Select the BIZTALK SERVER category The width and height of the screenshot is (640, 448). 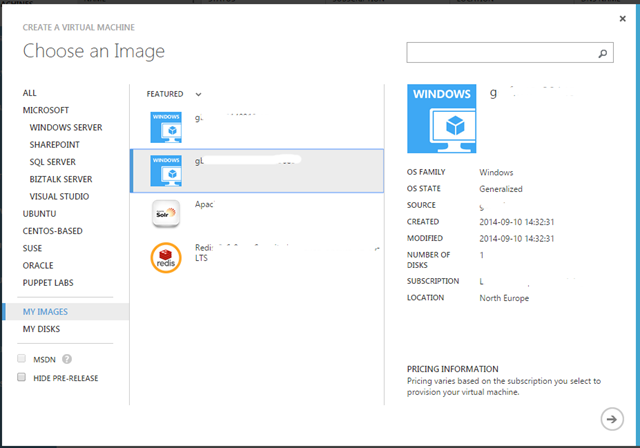tap(61, 179)
